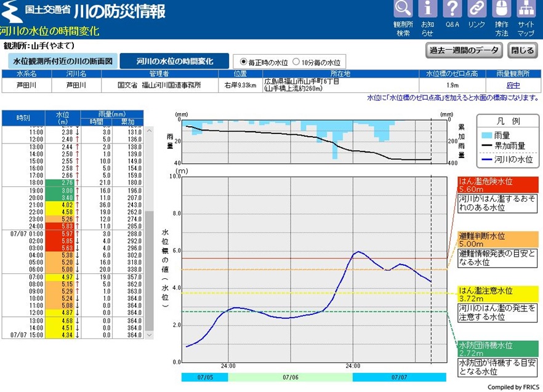The width and height of the screenshot is (543, 392).
Task: Open the サイトマップ icon
Action: (x=526, y=9)
